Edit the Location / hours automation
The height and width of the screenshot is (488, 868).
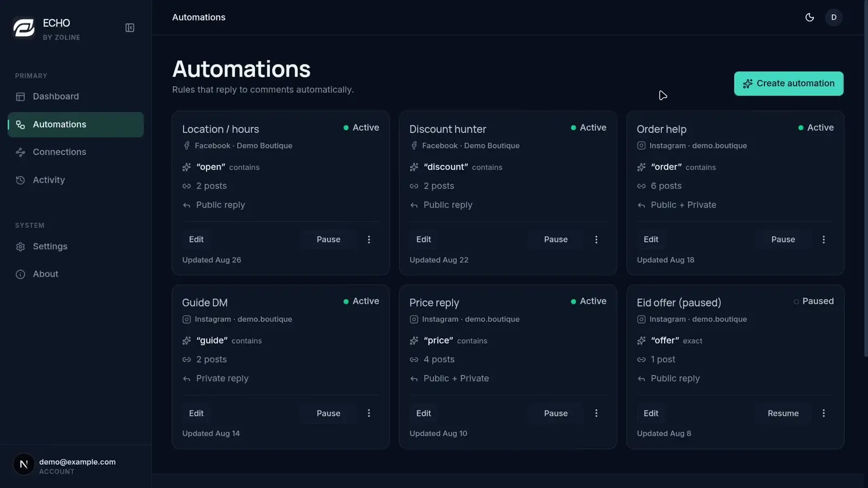pos(196,240)
